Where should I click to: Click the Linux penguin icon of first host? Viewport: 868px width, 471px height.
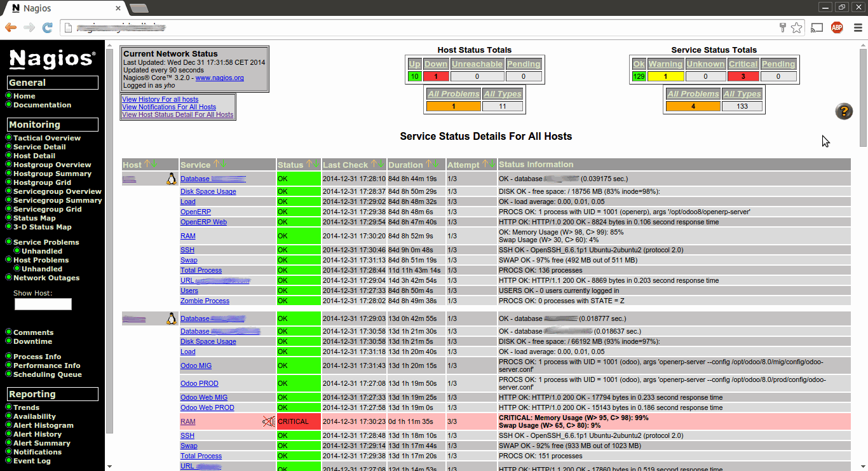(171, 179)
